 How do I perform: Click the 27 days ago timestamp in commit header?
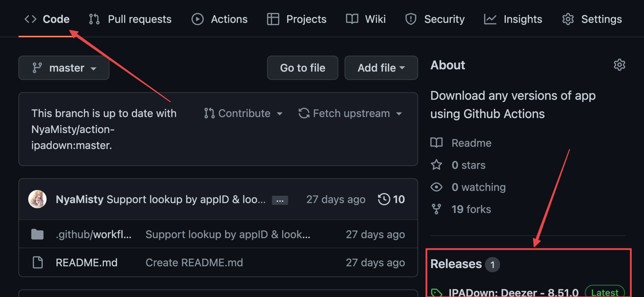coord(336,199)
